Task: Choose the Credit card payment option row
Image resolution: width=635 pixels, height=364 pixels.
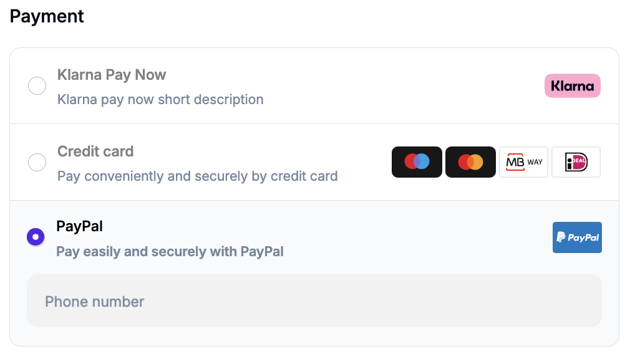Action: tap(314, 162)
